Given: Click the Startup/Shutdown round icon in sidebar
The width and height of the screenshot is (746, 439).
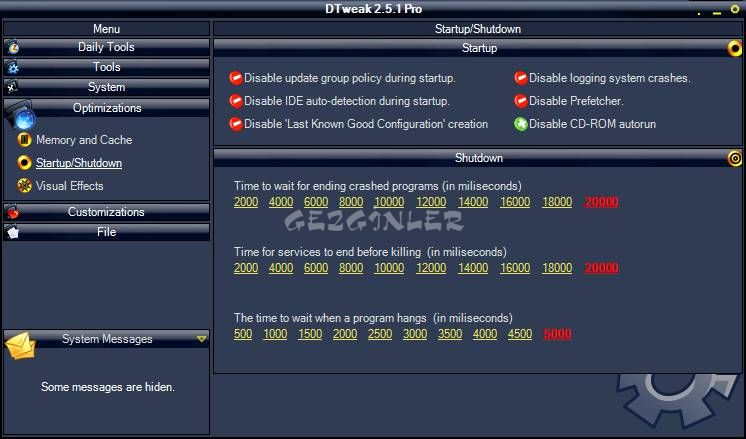Looking at the screenshot, I should [24, 163].
